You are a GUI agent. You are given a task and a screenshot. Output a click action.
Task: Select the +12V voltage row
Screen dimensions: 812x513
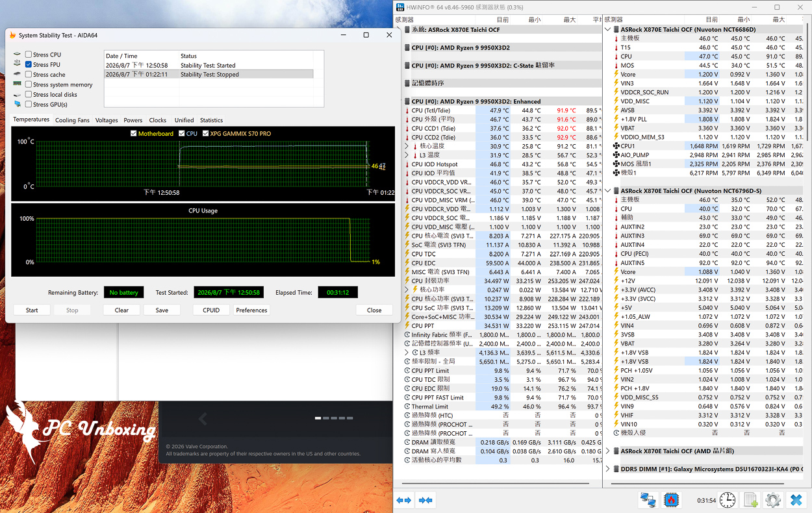[x=707, y=281]
